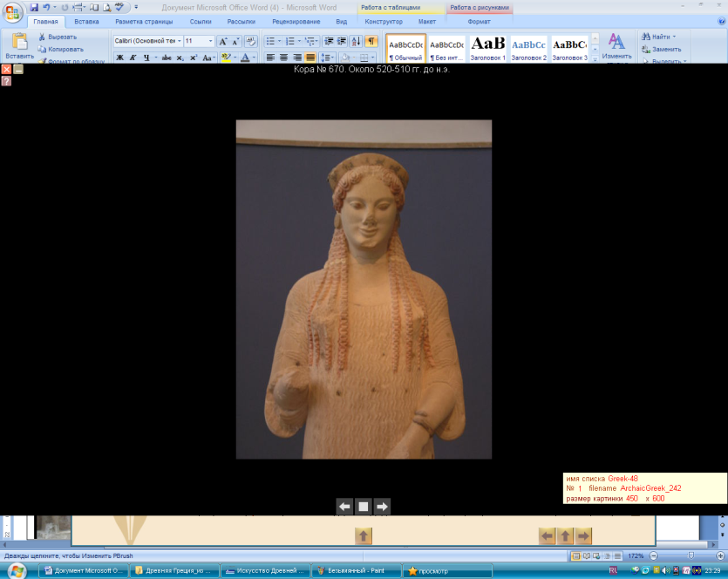Increase the paragraph indent
The height and width of the screenshot is (579, 728).
coord(342,41)
